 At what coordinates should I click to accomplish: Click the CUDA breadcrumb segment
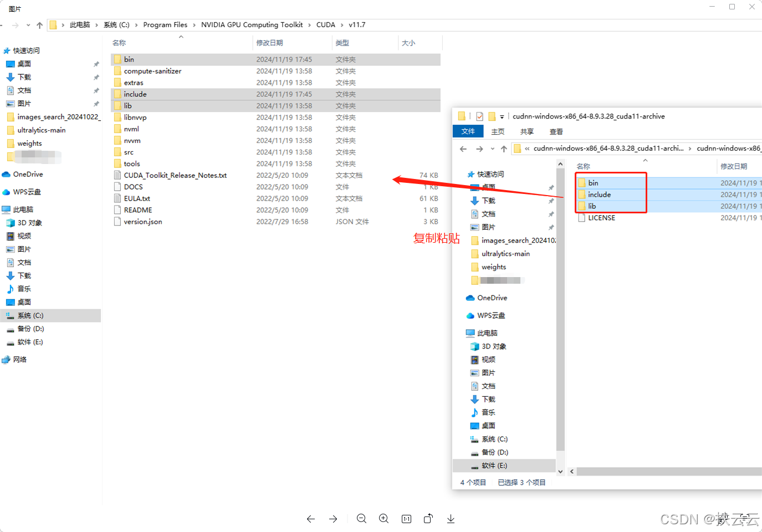pos(326,25)
